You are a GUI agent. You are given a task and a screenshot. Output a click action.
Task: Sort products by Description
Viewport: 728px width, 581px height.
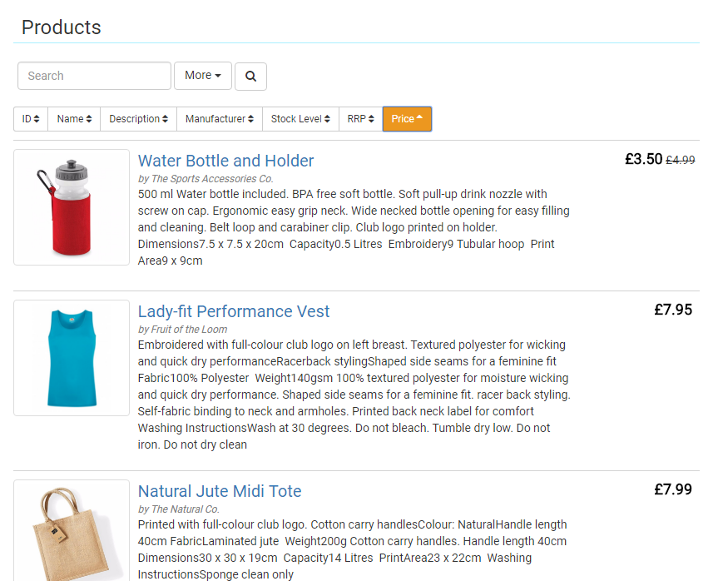tap(138, 119)
